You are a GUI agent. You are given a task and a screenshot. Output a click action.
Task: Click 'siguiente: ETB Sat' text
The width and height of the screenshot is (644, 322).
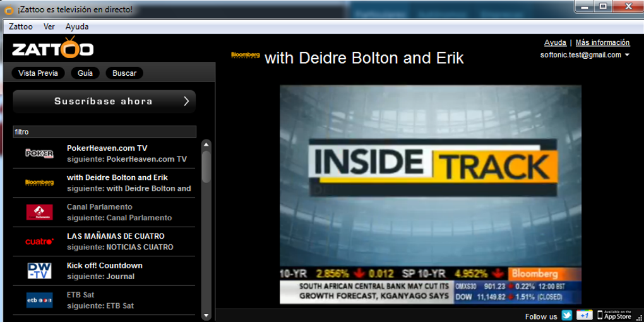click(x=100, y=306)
